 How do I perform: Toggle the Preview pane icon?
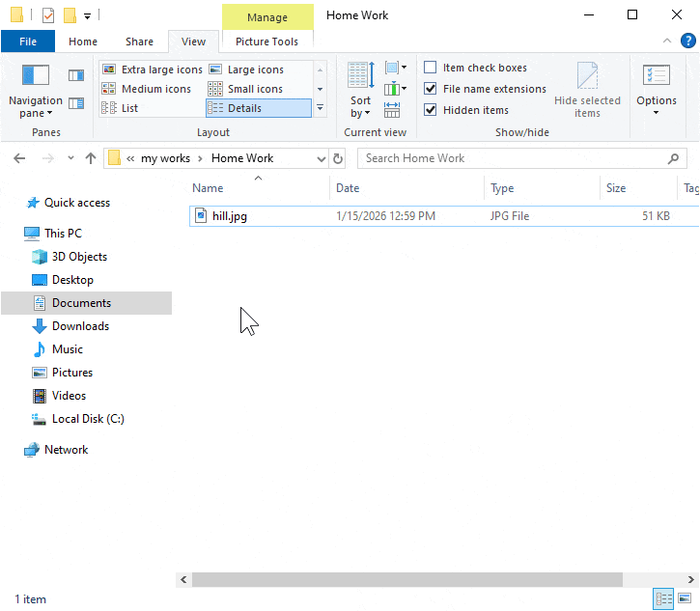point(76,75)
